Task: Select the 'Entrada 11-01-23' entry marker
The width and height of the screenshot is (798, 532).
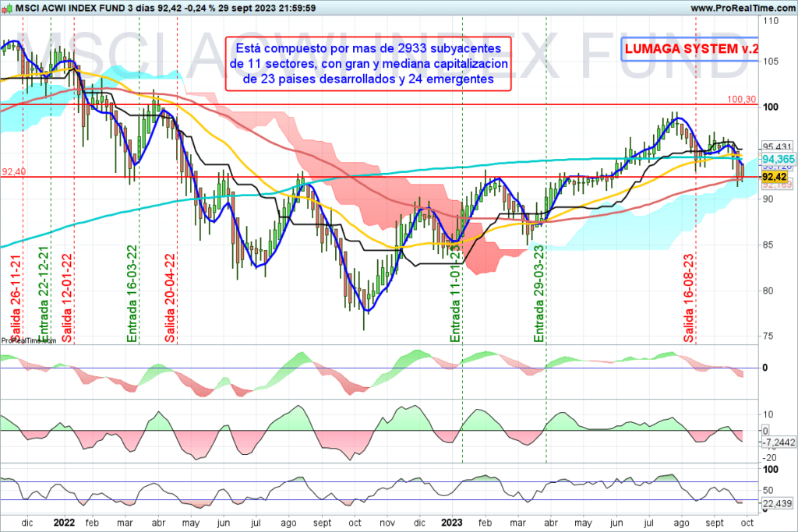Action: [x=455, y=294]
